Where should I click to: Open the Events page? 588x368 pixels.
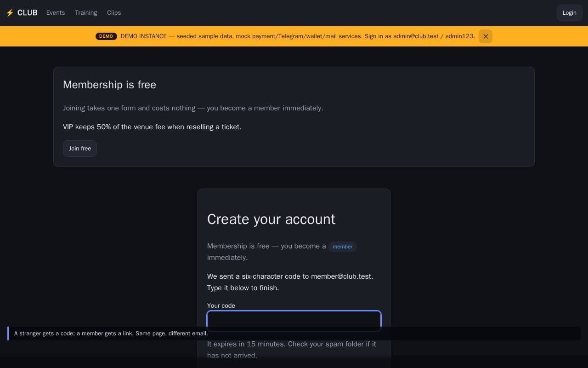(x=56, y=13)
